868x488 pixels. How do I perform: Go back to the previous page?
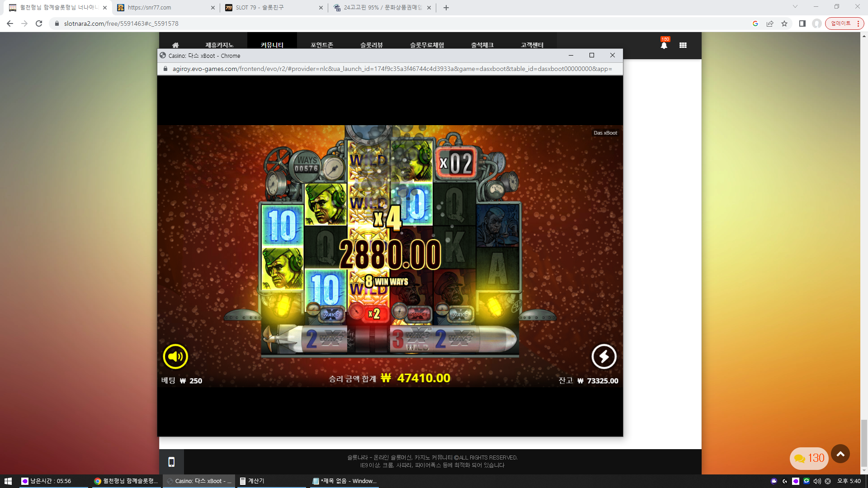(10, 23)
